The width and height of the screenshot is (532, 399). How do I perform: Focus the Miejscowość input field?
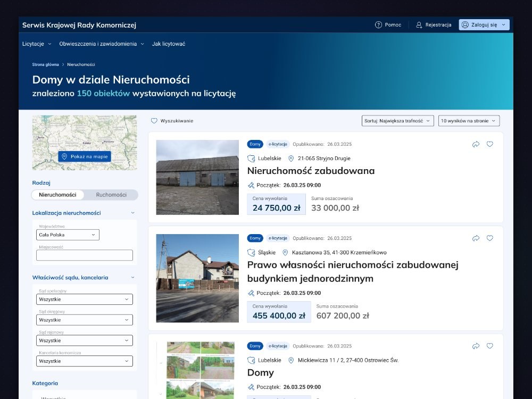coord(85,255)
